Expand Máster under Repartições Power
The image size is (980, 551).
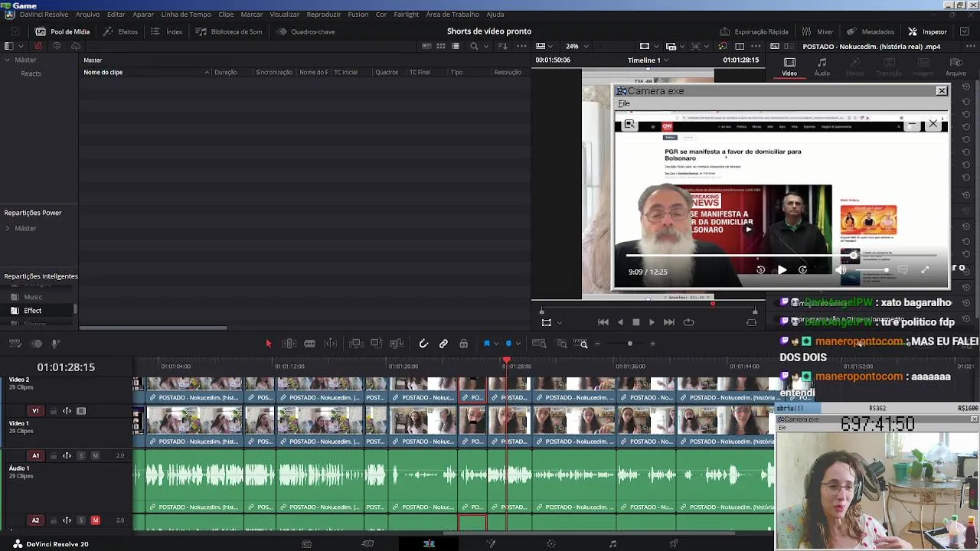[8, 228]
